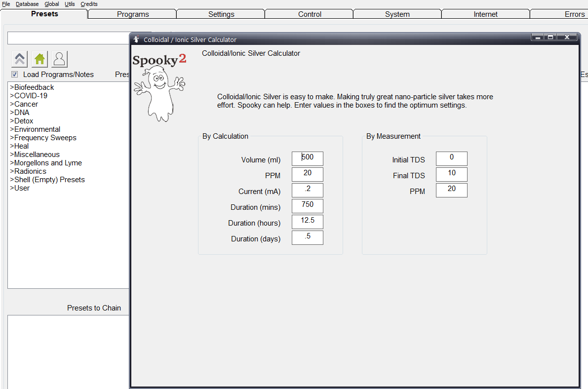Expand the Detox preset folder
Image resolution: width=588 pixels, height=389 pixels.
click(21, 121)
